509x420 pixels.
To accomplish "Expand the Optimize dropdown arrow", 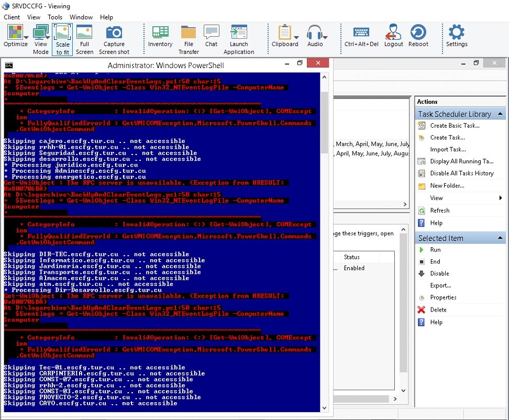I will pos(26,37).
